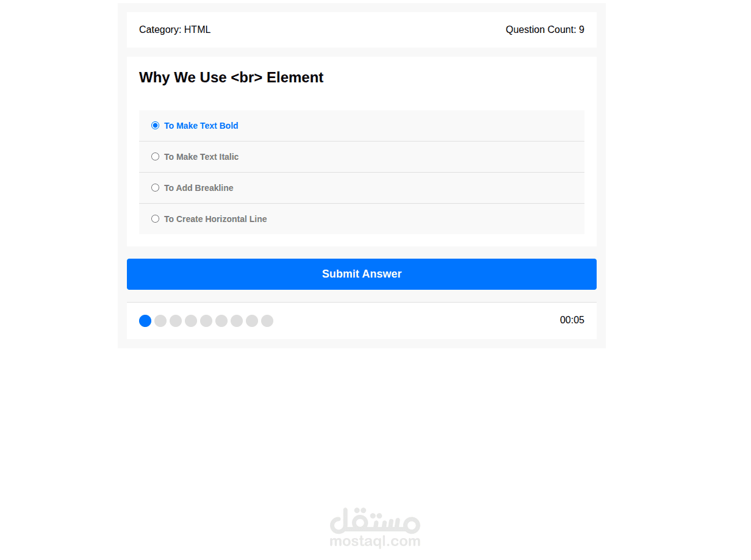Viewport: 751px width, 560px height.
Task: Click the fifth progress bullet
Action: tap(206, 321)
